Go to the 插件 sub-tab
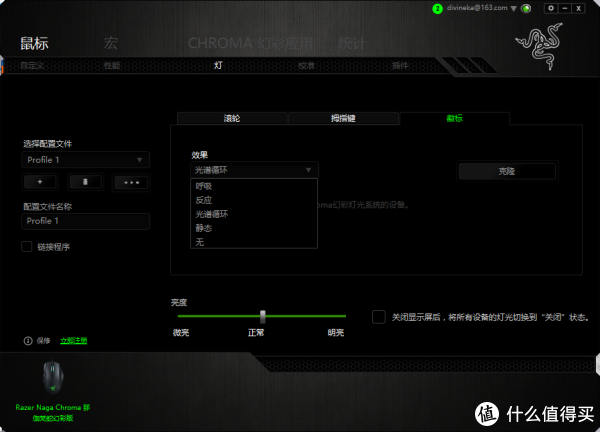The image size is (600, 432). 400,65
